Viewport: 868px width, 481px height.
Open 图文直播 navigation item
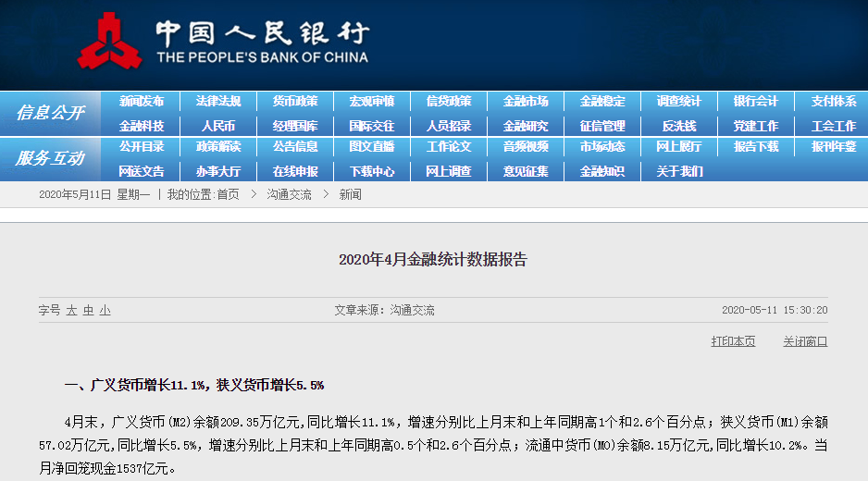pos(372,147)
